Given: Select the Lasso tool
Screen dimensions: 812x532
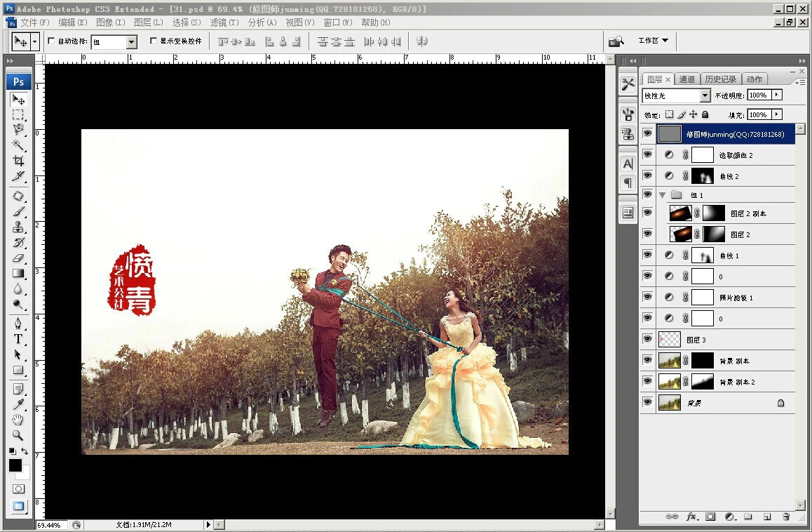Looking at the screenshot, I should click(x=18, y=130).
